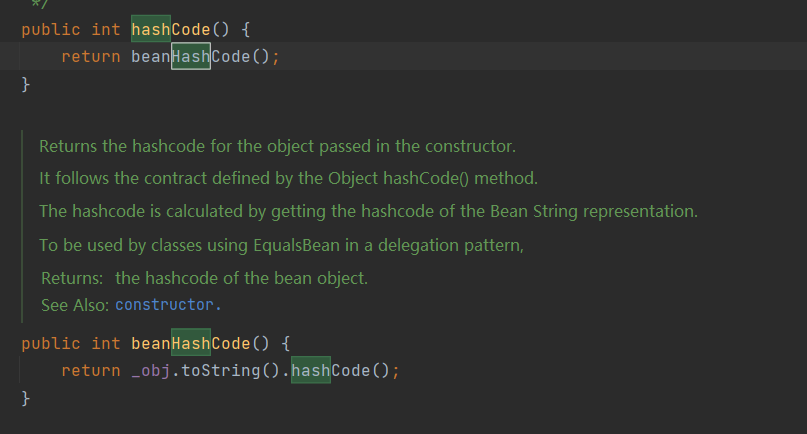
Task: Click the int return type of beanHashCode
Action: 105,343
